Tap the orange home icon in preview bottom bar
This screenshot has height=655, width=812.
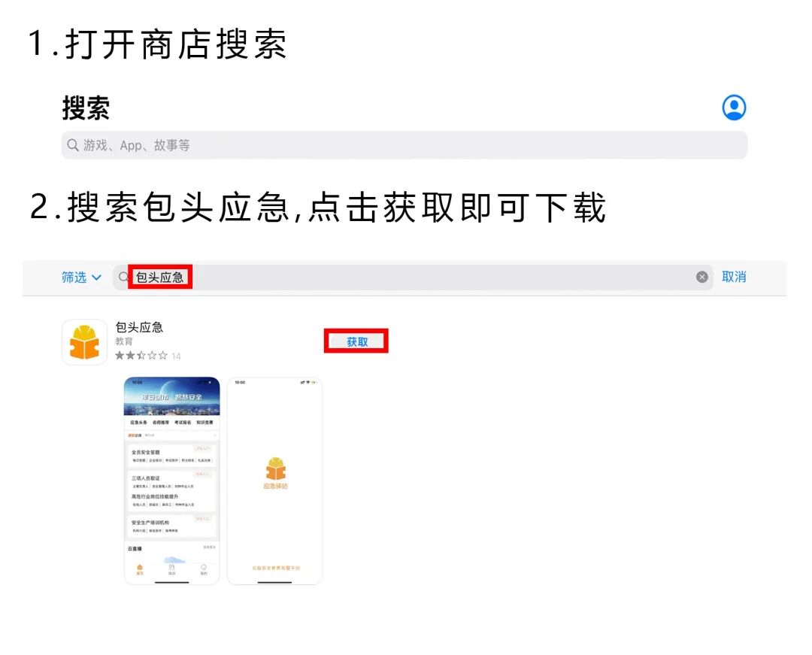(140, 569)
